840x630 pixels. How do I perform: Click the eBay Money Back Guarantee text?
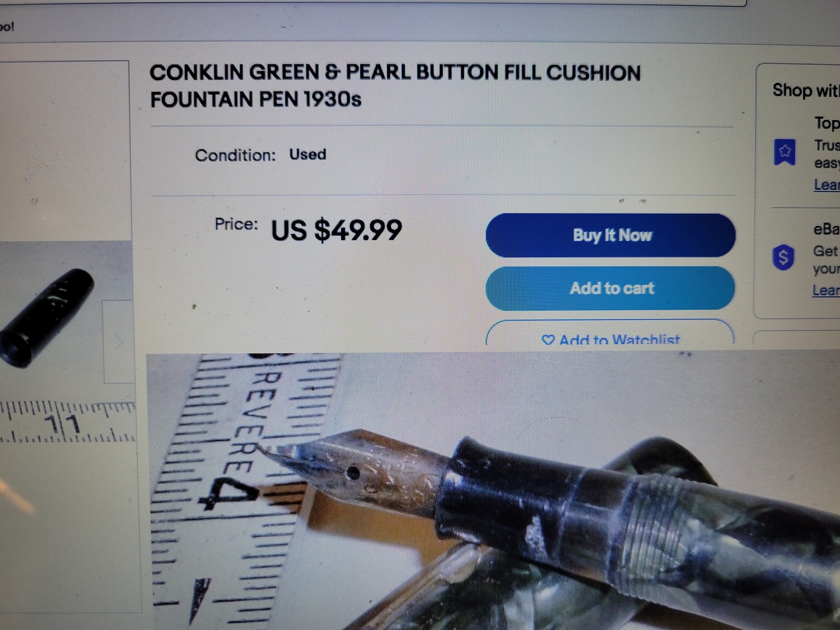826,229
